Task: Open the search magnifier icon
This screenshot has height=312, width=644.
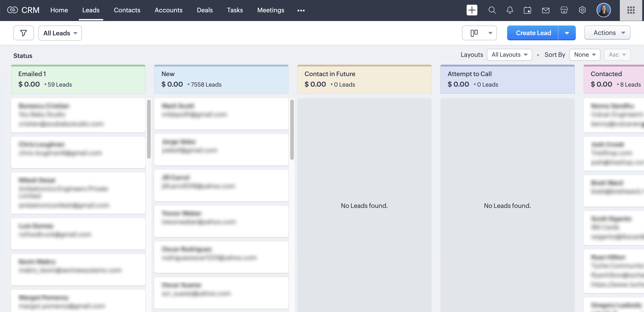Action: tap(492, 10)
